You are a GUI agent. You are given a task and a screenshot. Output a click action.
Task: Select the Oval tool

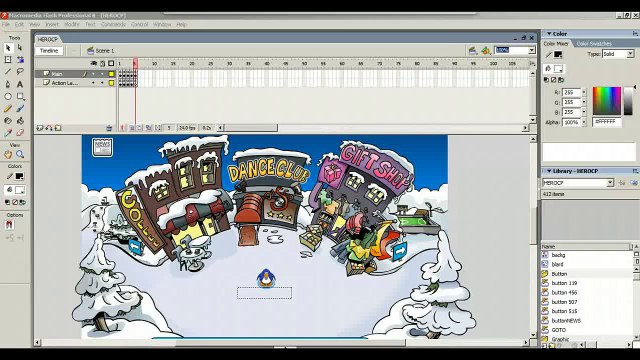(8, 97)
